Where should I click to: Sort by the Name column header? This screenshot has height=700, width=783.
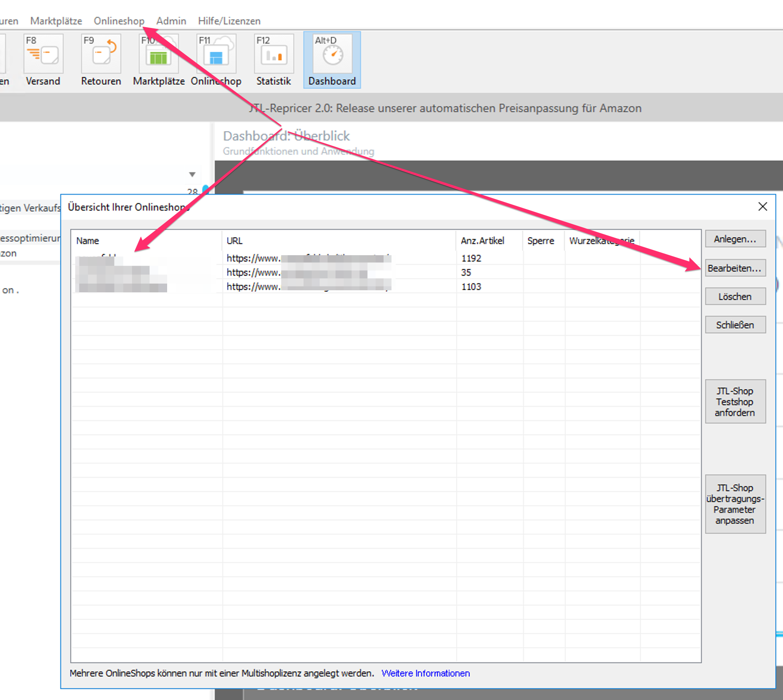pos(146,241)
